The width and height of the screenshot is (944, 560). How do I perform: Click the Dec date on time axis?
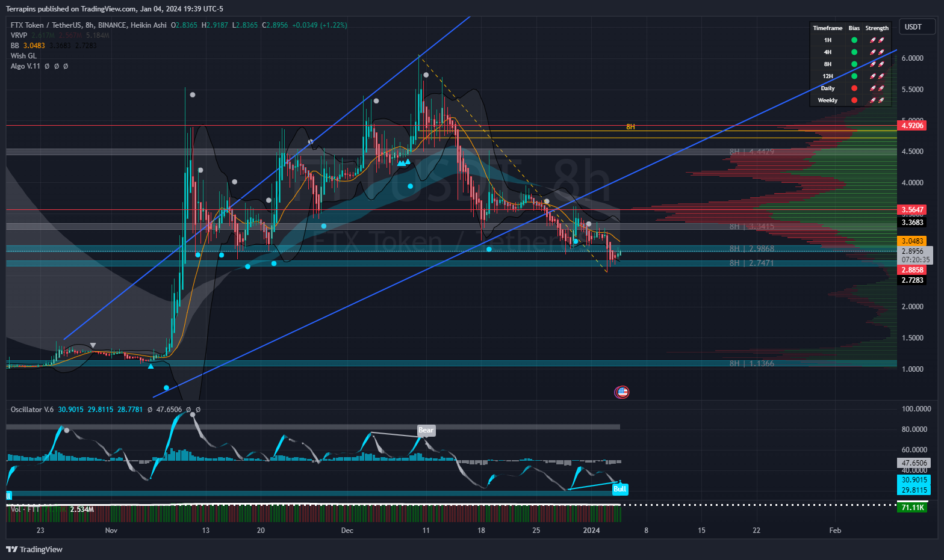coord(347,531)
